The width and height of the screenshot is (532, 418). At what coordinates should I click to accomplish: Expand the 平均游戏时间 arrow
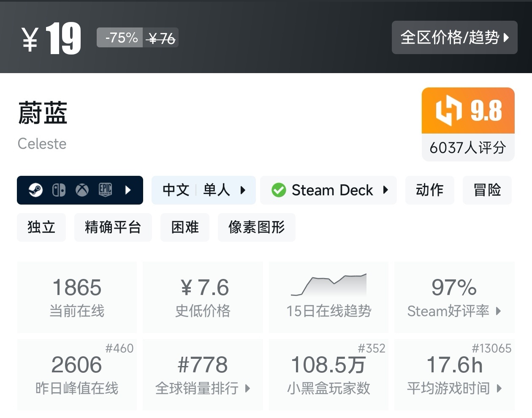pyautogui.click(x=499, y=388)
